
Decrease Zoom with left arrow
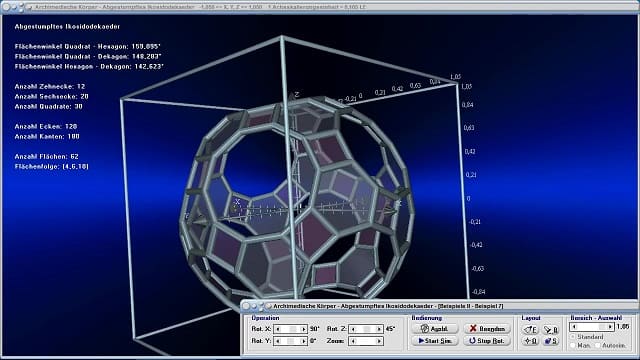tap(353, 341)
